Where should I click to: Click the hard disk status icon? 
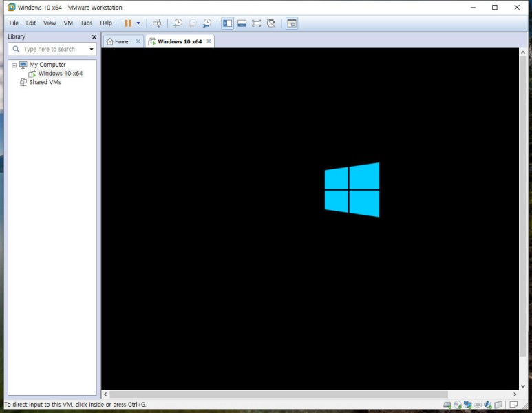coord(447,405)
